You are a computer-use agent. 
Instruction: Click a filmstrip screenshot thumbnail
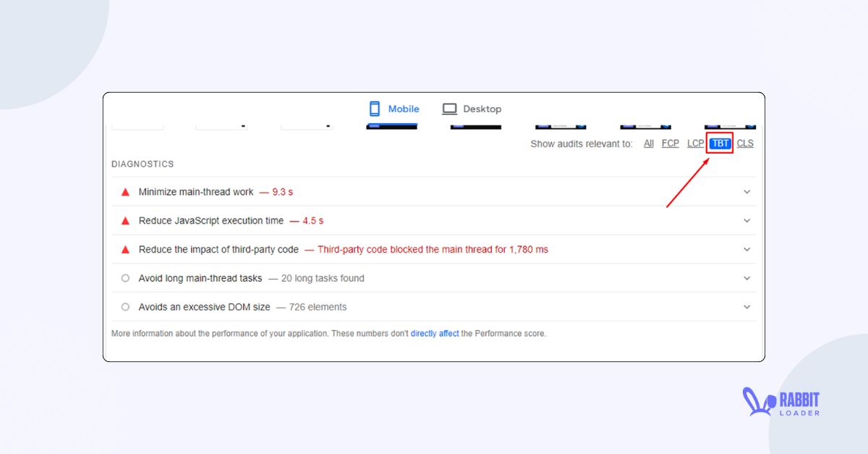pos(391,125)
